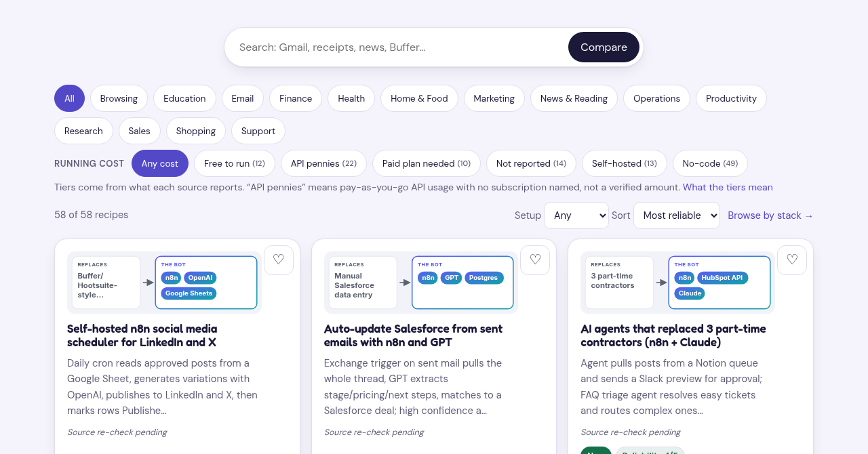This screenshot has width=868, height=454.
Task: Filter by No-code recipes
Action: (710, 163)
